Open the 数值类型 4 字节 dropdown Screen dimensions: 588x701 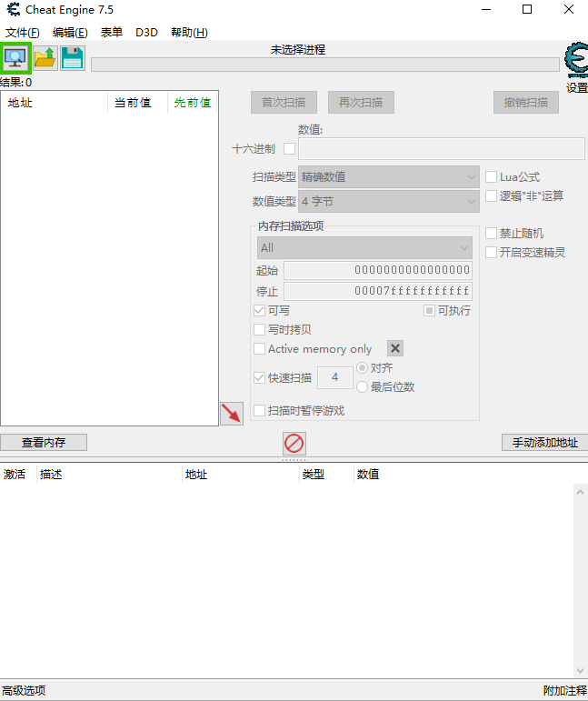coord(389,201)
